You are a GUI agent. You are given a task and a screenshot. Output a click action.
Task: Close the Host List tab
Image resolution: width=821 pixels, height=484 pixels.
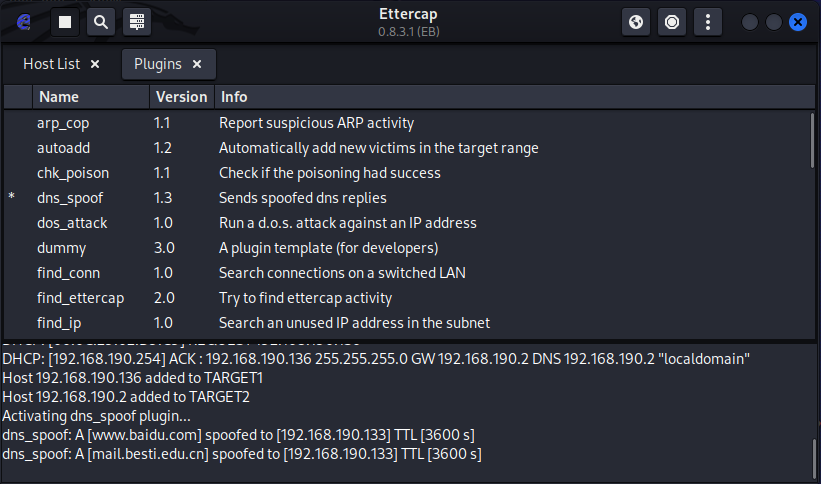pyautogui.click(x=95, y=64)
